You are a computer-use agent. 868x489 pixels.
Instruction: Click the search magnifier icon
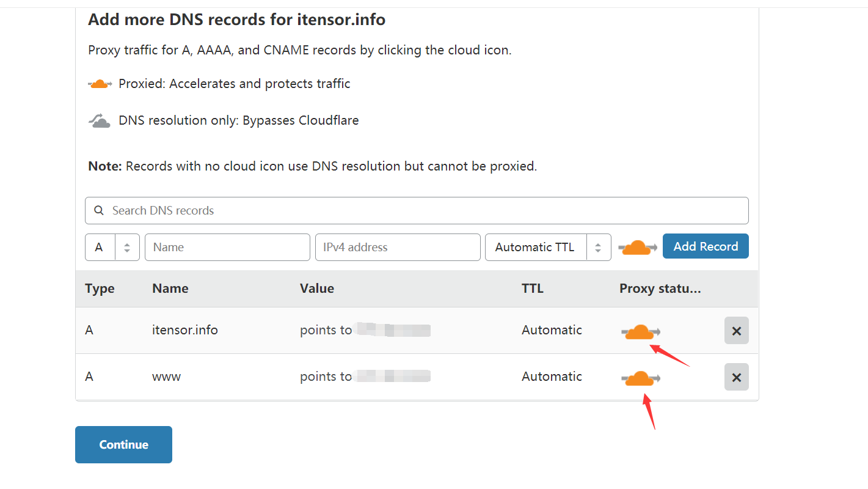tap(99, 211)
